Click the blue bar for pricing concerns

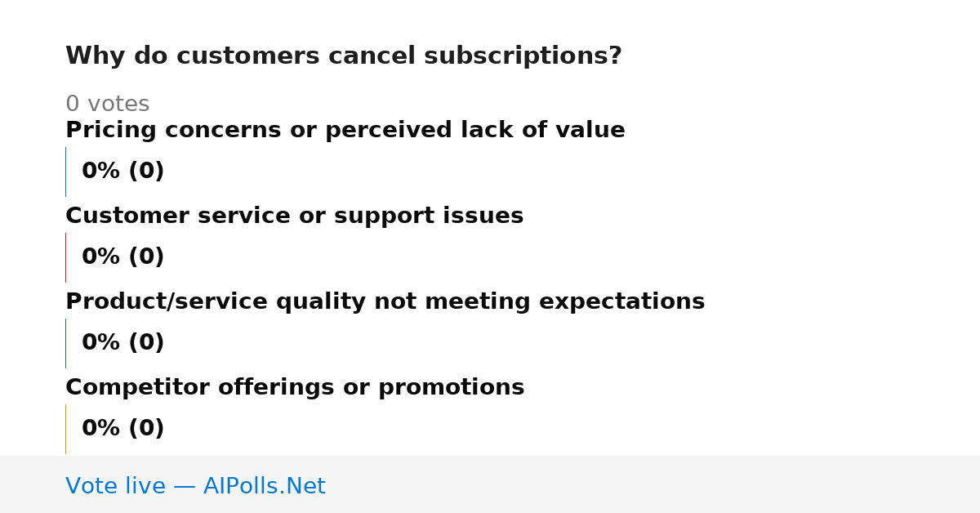click(x=66, y=172)
